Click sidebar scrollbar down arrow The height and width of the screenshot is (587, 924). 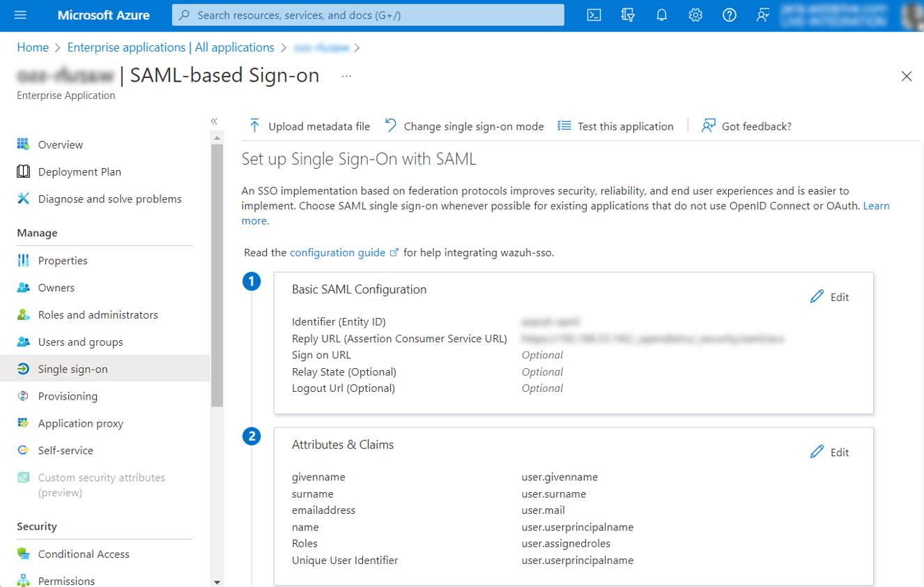tap(217, 581)
